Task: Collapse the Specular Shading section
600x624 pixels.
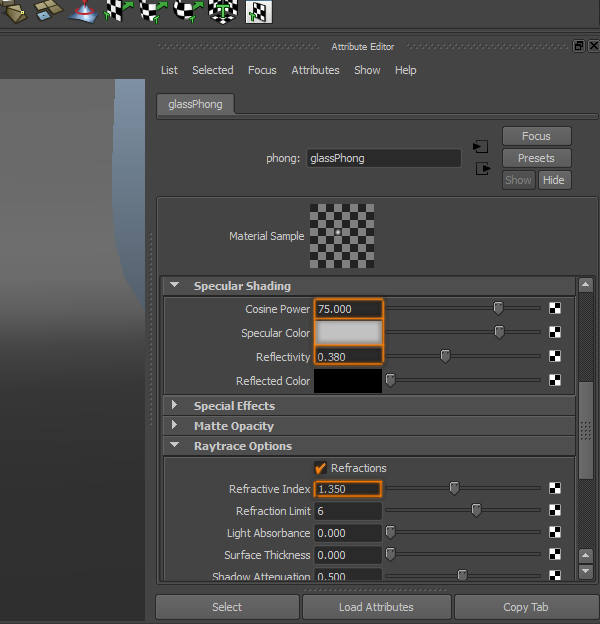Action: coord(174,285)
